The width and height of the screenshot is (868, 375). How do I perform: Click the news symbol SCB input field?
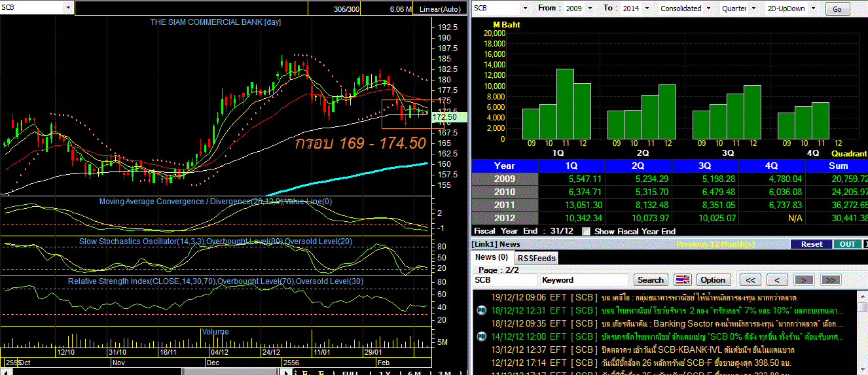point(505,280)
